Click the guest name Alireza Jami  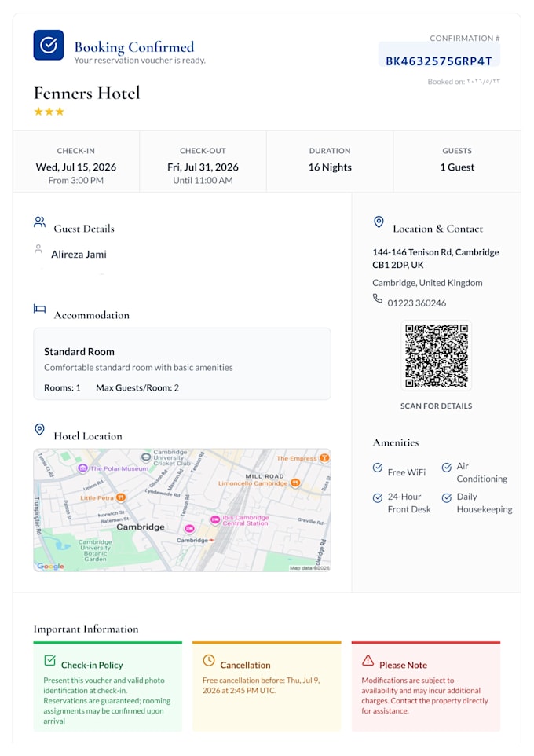79,254
